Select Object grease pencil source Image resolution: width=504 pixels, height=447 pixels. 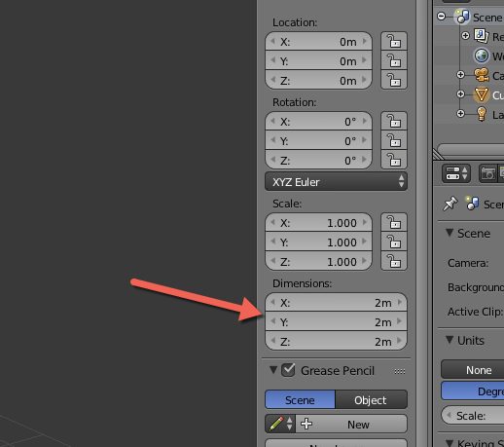pyautogui.click(x=371, y=399)
